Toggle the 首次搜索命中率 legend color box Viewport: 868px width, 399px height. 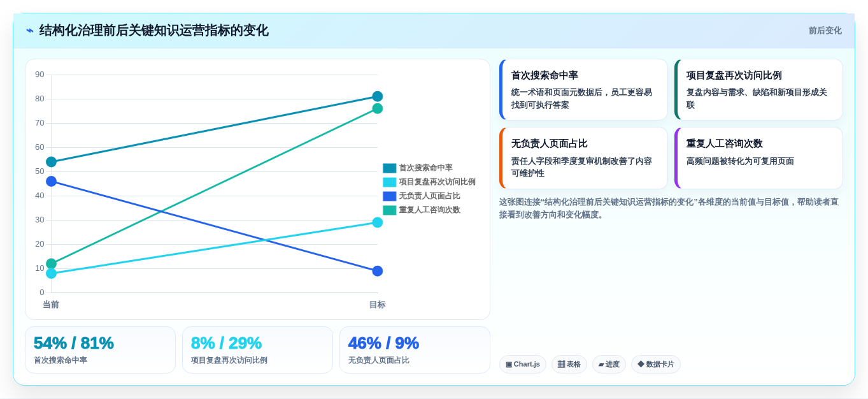pyautogui.click(x=389, y=168)
